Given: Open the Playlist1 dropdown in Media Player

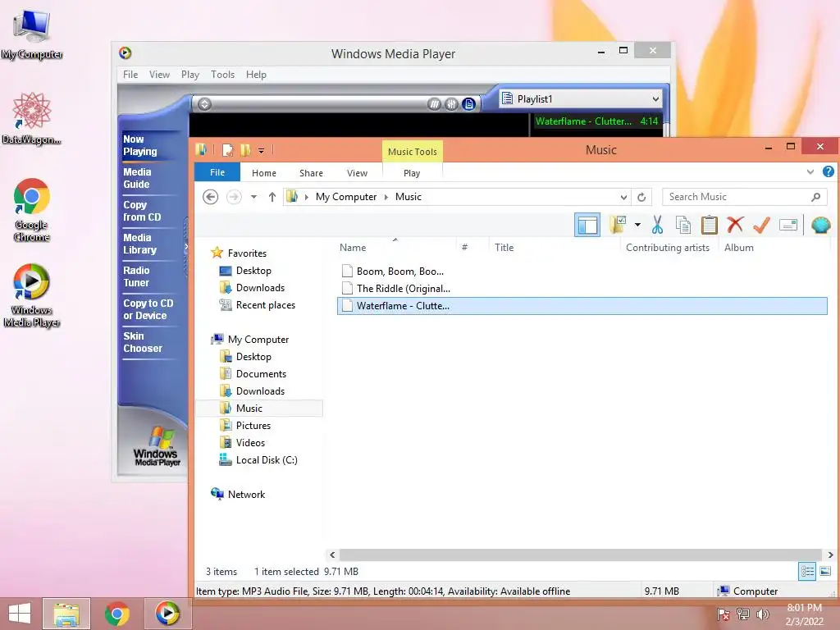Looking at the screenshot, I should (581, 98).
